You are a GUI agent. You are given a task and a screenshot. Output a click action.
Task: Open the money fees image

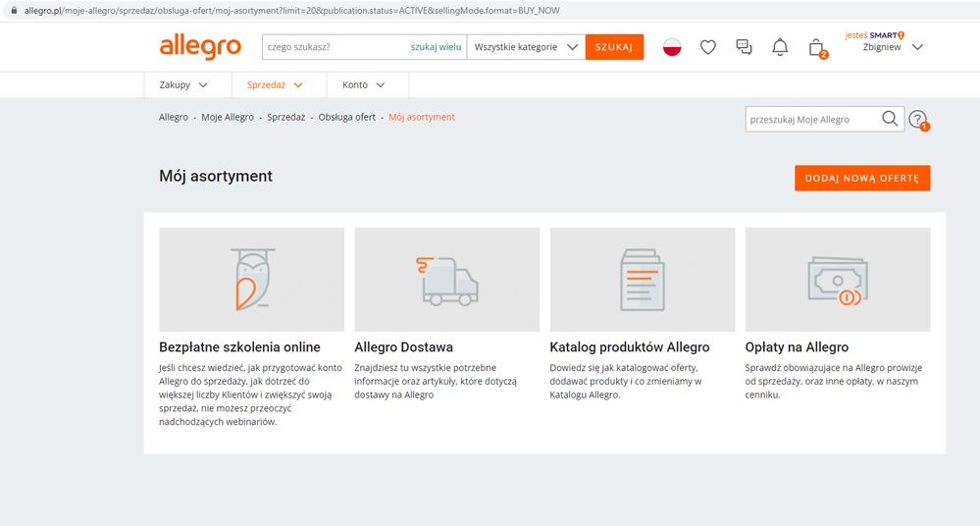(x=838, y=280)
